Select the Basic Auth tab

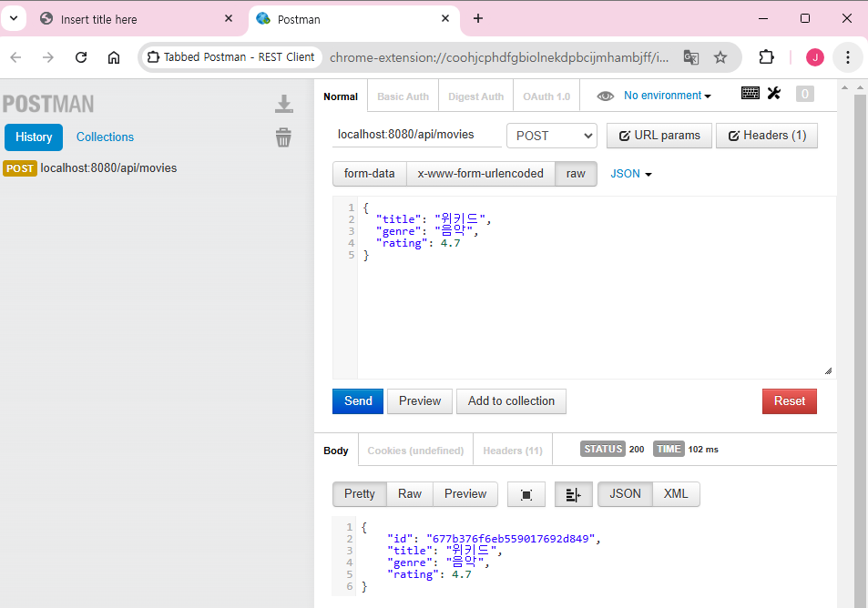coord(403,96)
